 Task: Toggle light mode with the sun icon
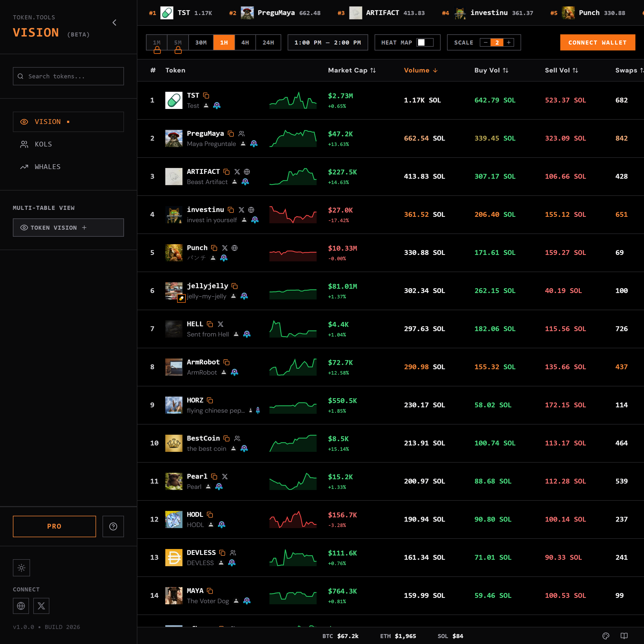pyautogui.click(x=21, y=568)
